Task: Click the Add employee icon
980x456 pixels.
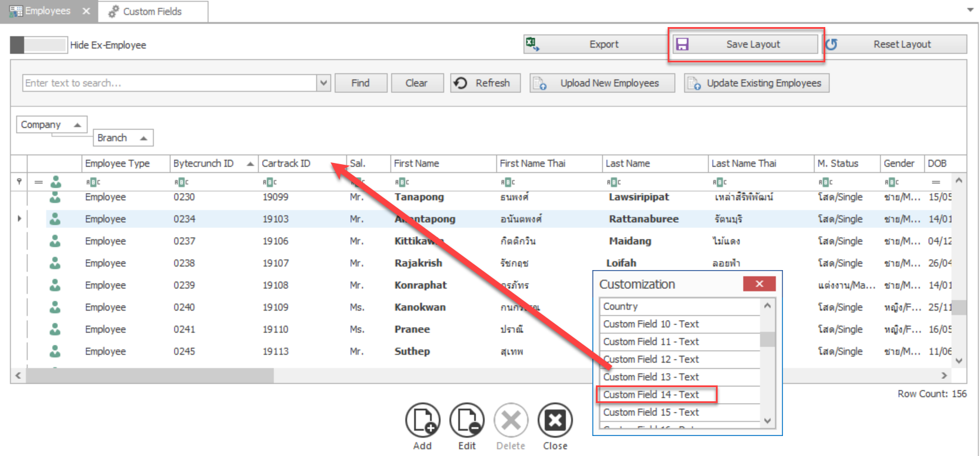Action: tap(422, 421)
